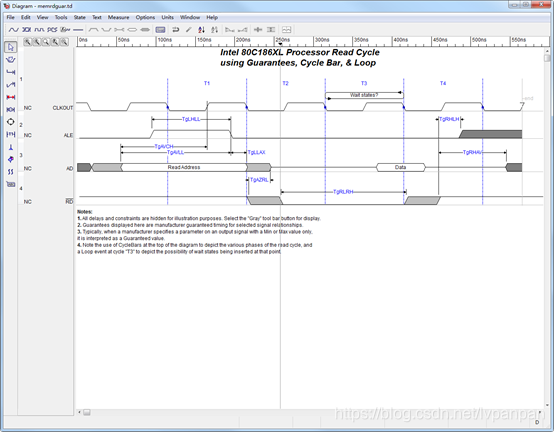Image resolution: width=554 pixels, height=432 pixels.
Task: Click the 'Read Address' bus segment
Action: click(184, 167)
